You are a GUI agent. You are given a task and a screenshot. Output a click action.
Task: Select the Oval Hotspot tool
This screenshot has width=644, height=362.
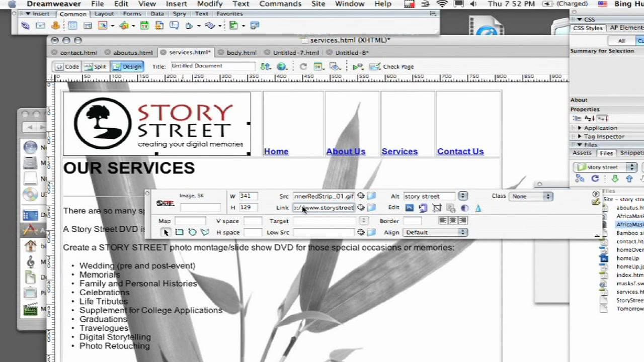point(192,232)
